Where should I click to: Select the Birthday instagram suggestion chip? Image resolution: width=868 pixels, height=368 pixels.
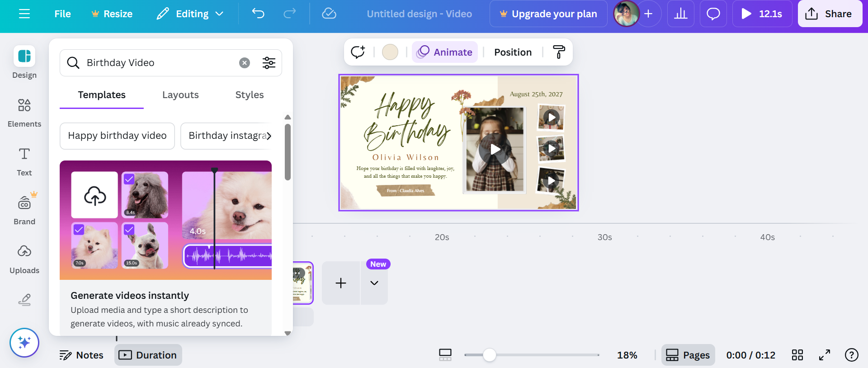point(226,136)
